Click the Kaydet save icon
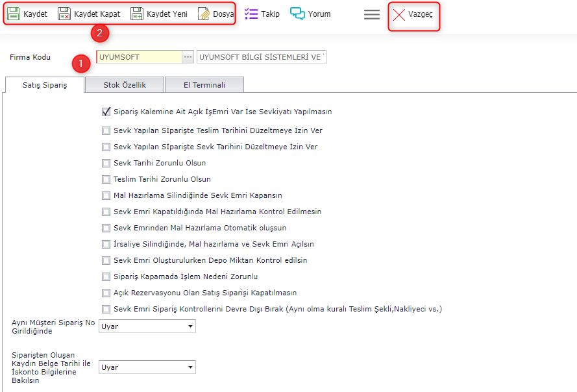 point(13,14)
